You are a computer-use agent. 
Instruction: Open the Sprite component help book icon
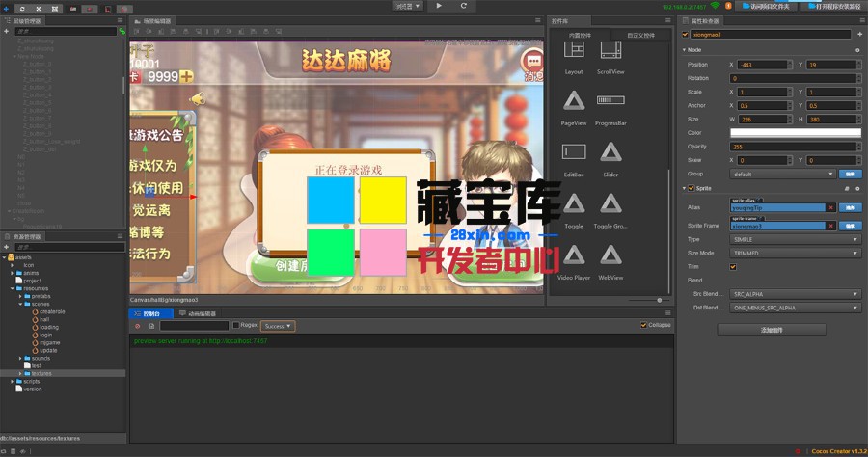coord(847,188)
